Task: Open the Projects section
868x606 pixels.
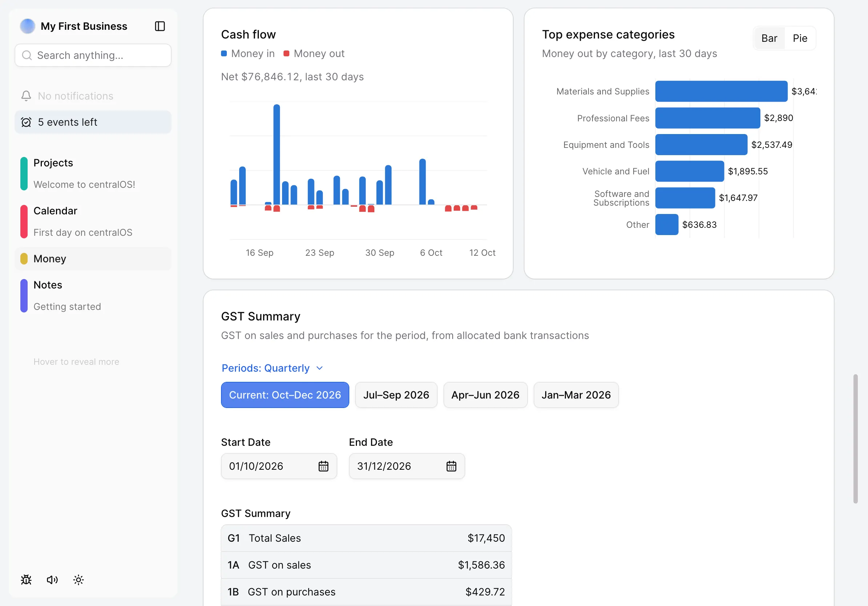Action: (x=53, y=163)
